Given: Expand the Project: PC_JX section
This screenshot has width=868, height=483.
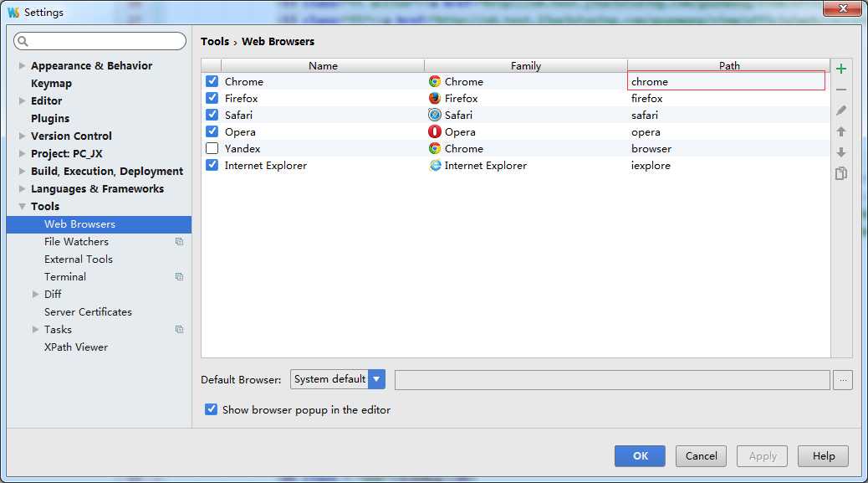Looking at the screenshot, I should tap(22, 153).
